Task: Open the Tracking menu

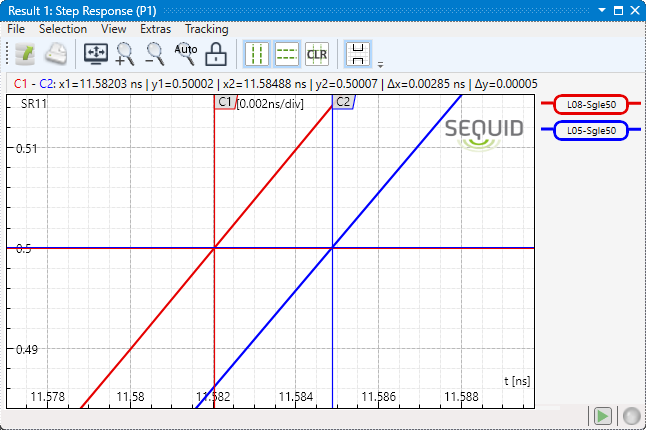Action: click(x=206, y=29)
